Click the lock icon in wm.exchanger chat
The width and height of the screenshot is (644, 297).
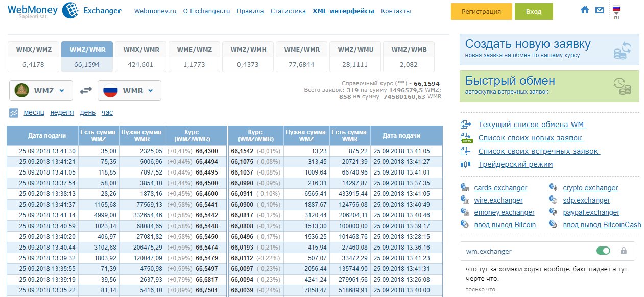pyautogui.click(x=623, y=251)
